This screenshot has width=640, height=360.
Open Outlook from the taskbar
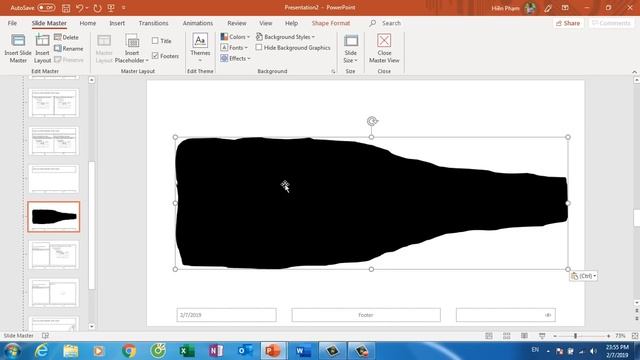click(x=245, y=351)
